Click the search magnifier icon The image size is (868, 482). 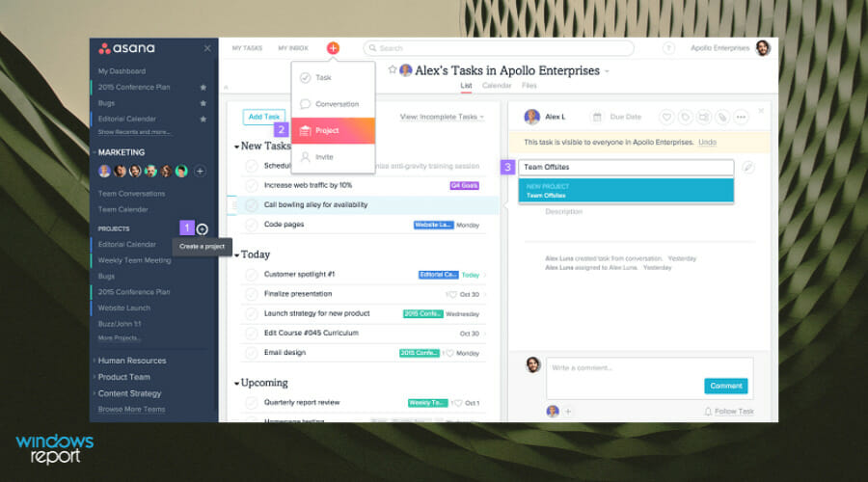[x=372, y=48]
